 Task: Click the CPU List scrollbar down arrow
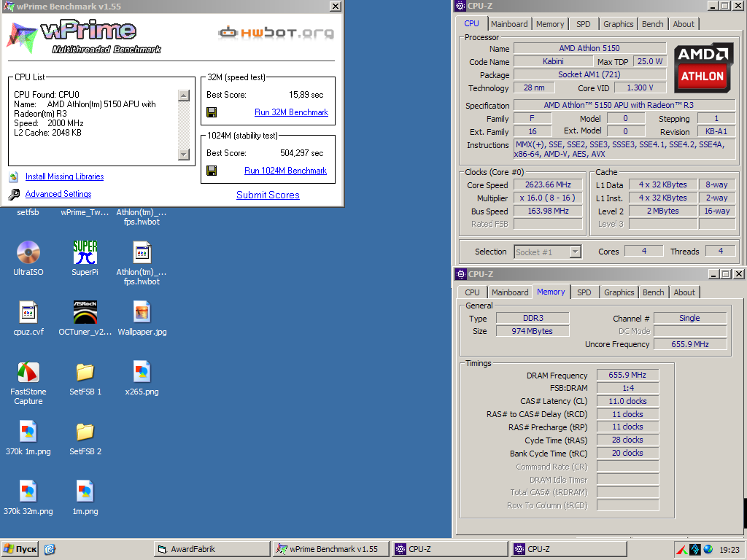click(183, 155)
